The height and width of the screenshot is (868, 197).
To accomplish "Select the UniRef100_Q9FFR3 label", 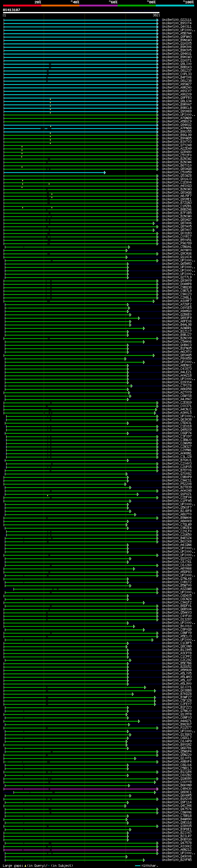I will tap(177, 98).
